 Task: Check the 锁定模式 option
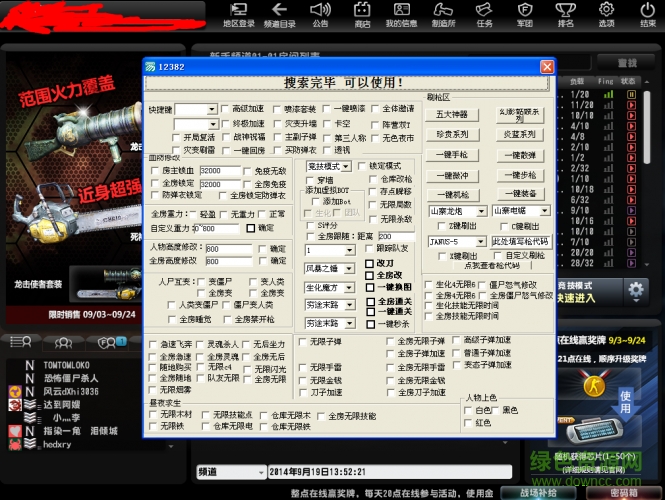pos(363,165)
